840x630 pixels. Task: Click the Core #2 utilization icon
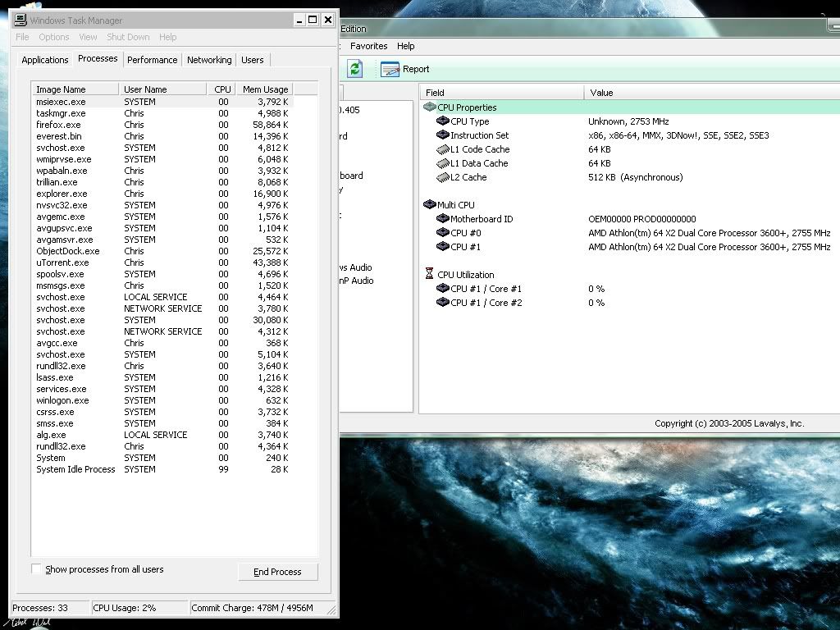pyautogui.click(x=442, y=302)
